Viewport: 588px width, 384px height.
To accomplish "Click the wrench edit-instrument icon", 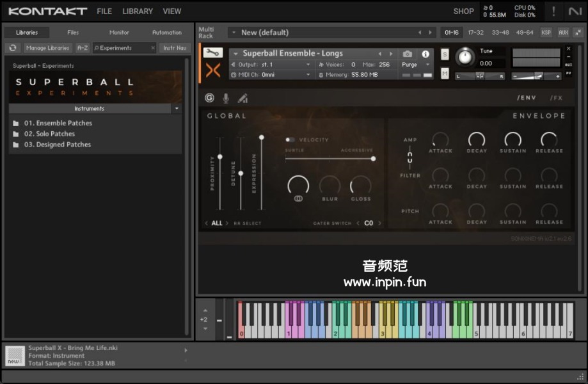I will pyautogui.click(x=213, y=53).
